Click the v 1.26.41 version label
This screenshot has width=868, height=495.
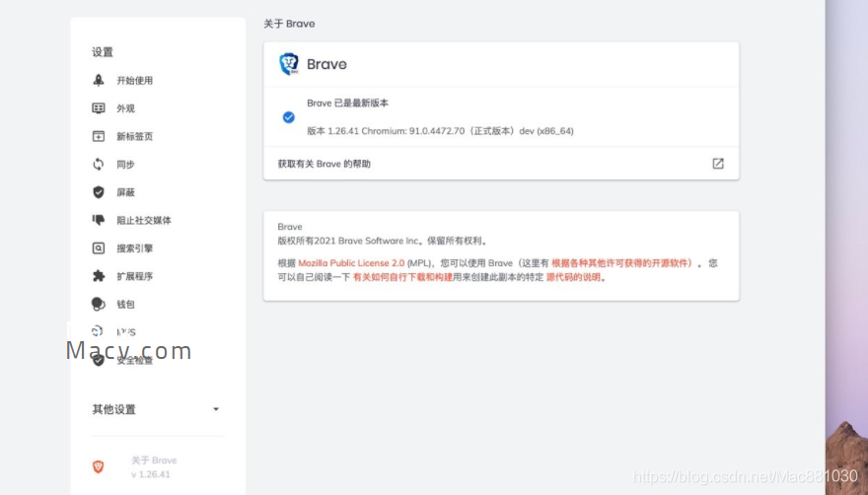(151, 474)
